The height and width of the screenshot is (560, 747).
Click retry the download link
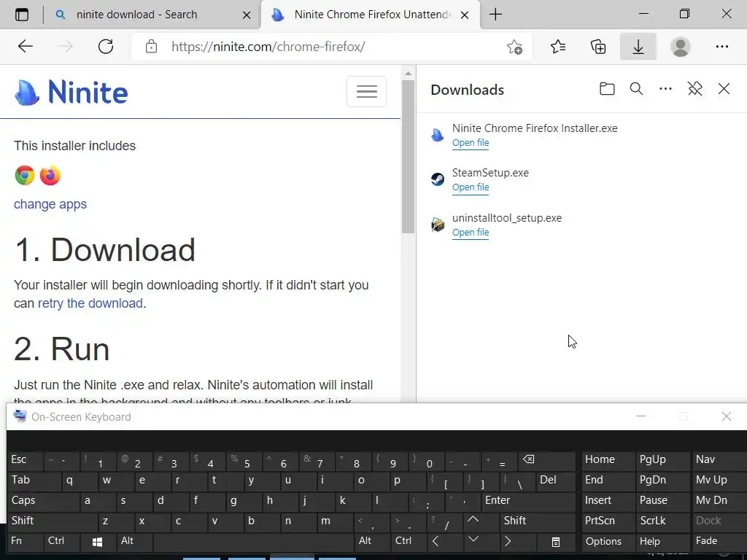90,303
